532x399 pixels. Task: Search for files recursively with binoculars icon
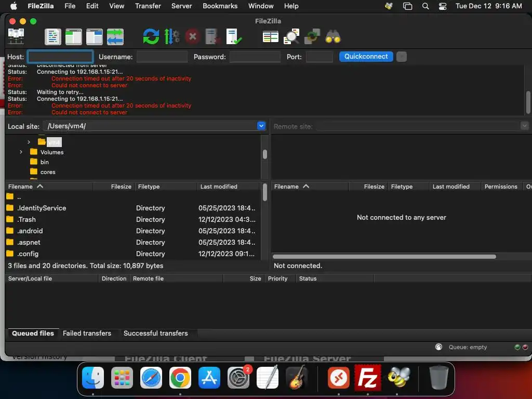pyautogui.click(x=333, y=37)
